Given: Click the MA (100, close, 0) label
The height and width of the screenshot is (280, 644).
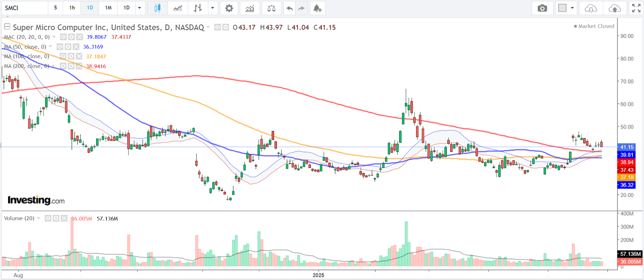Looking at the screenshot, I should tap(27, 56).
